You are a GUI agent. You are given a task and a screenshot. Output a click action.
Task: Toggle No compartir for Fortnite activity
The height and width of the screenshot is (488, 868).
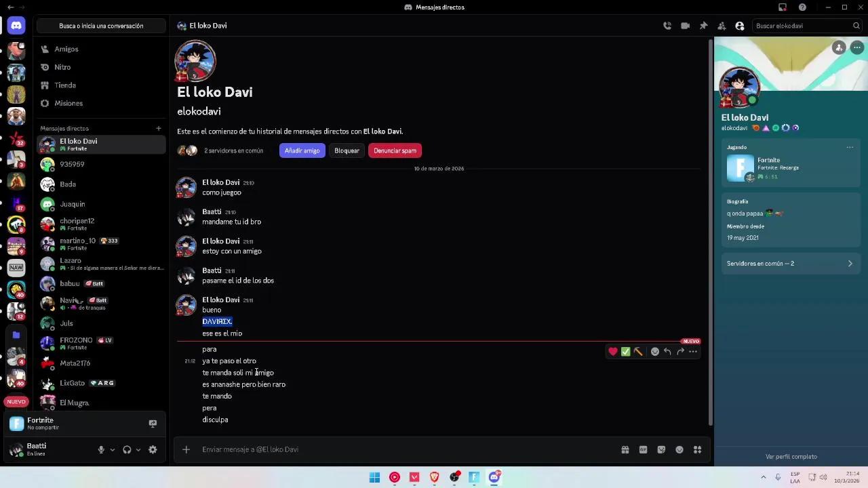153,423
